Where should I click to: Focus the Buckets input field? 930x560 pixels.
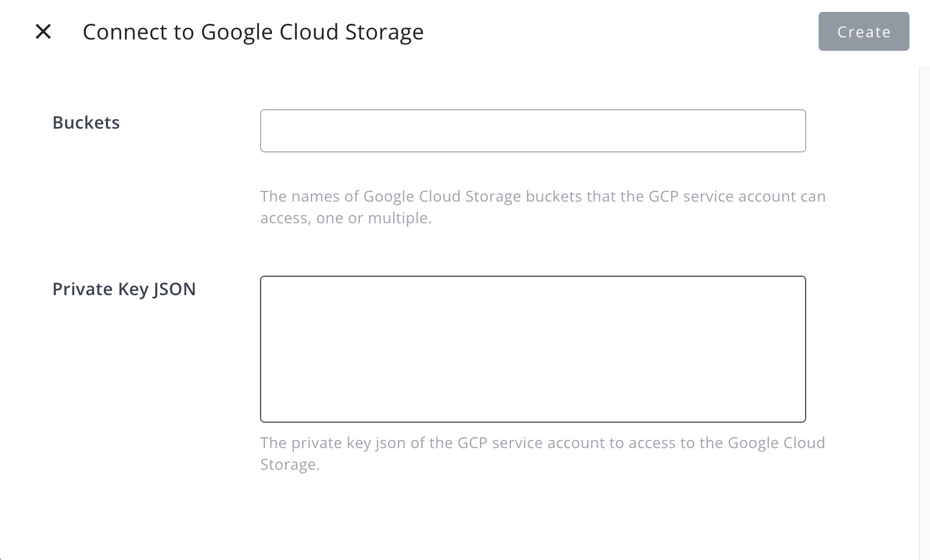(533, 131)
